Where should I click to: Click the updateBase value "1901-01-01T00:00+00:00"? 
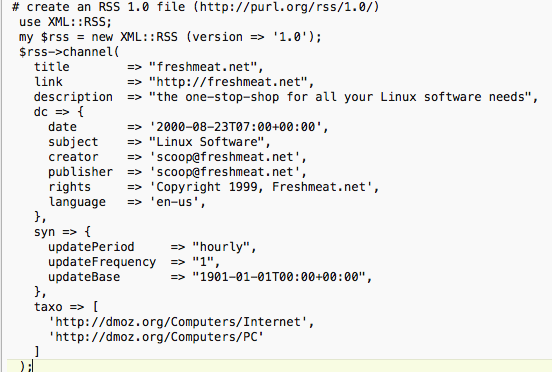278,277
